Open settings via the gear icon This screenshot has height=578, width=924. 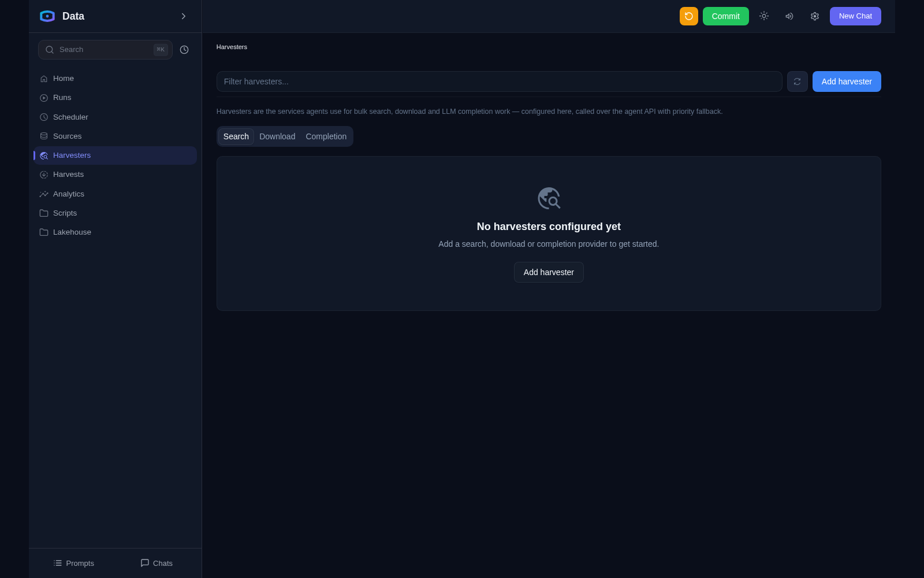(815, 16)
